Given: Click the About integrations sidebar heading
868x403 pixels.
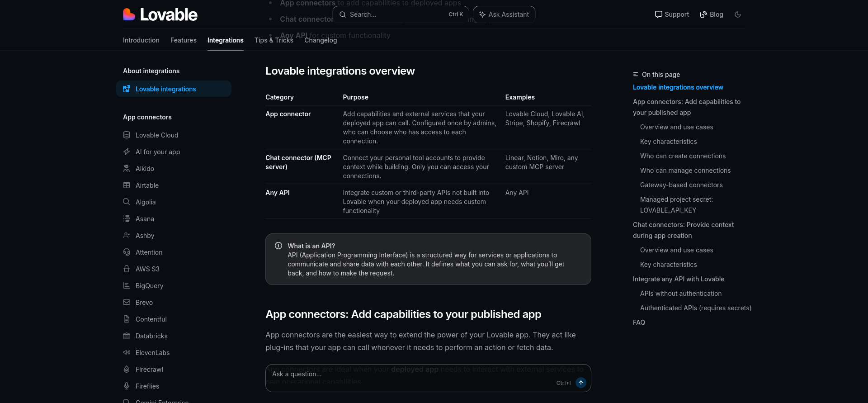Looking at the screenshot, I should (x=151, y=71).
